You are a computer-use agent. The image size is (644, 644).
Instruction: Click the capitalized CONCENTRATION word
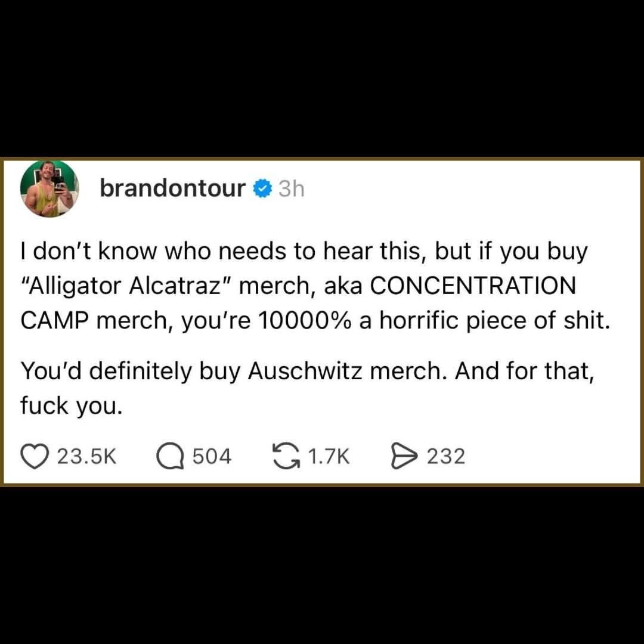(x=473, y=286)
